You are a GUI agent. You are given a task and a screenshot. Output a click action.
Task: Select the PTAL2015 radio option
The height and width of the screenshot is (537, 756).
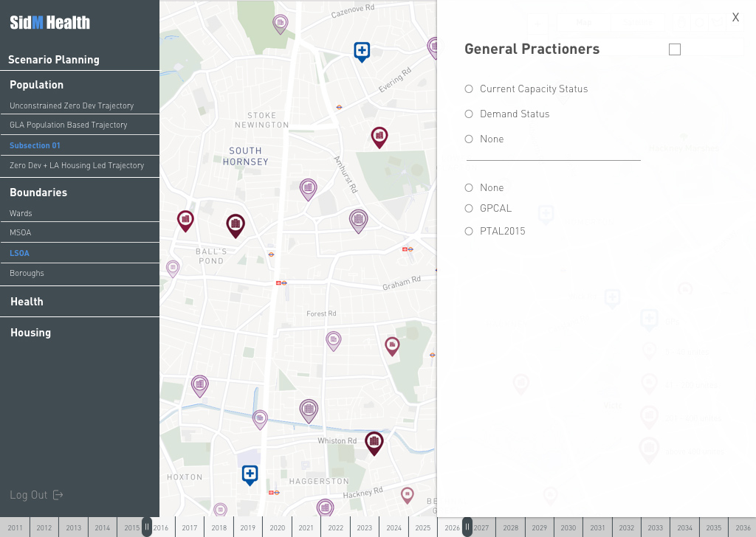[469, 232]
